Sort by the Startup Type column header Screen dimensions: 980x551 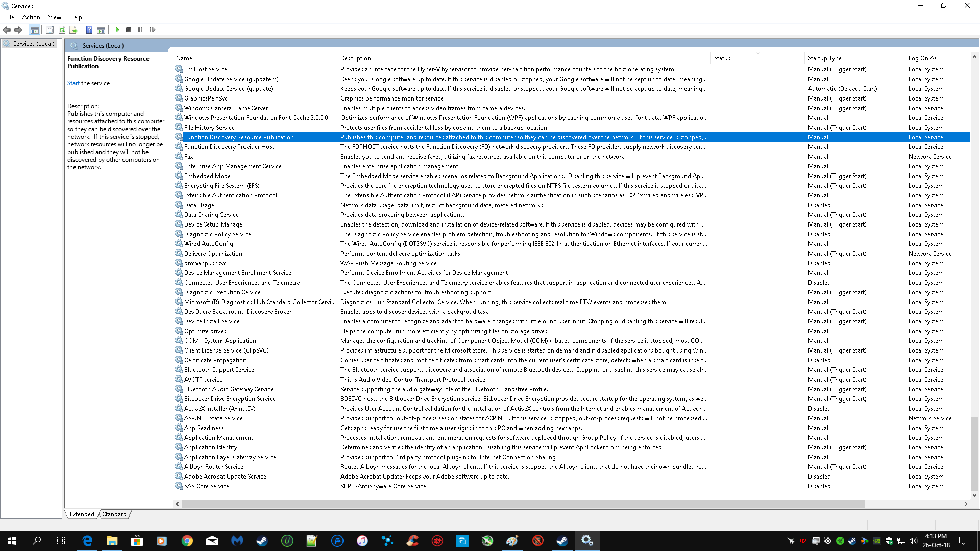pyautogui.click(x=824, y=58)
